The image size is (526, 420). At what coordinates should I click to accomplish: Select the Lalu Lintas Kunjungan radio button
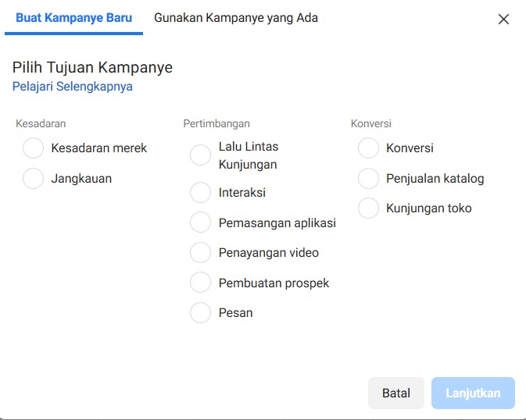click(x=200, y=155)
